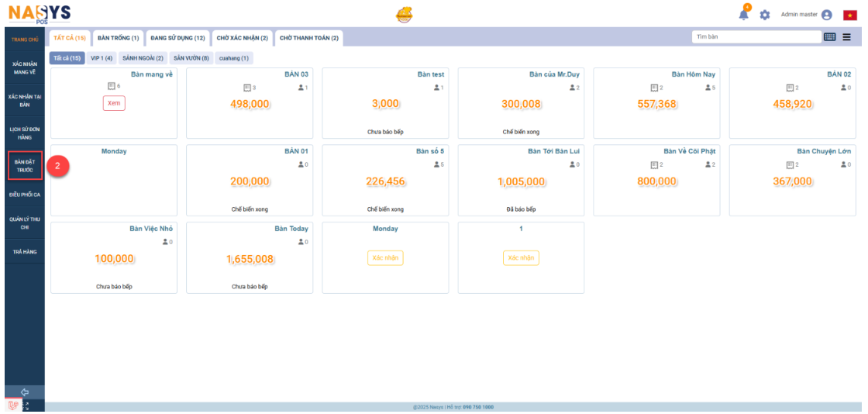This screenshot has width=868, height=414.
Task: Click Xem button on Bàn mang về
Action: 114,103
